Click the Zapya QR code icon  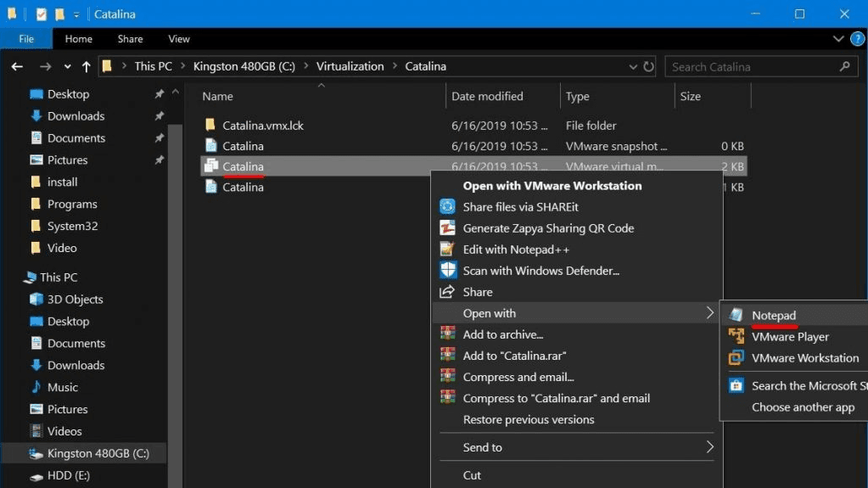[447, 228]
